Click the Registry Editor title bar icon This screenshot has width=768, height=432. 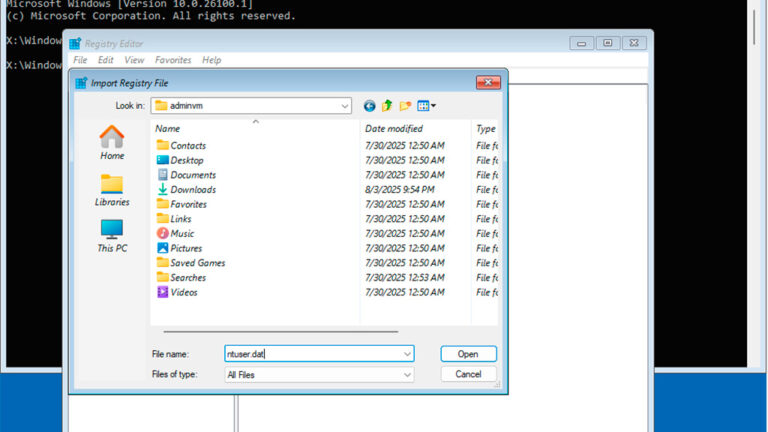coord(75,44)
